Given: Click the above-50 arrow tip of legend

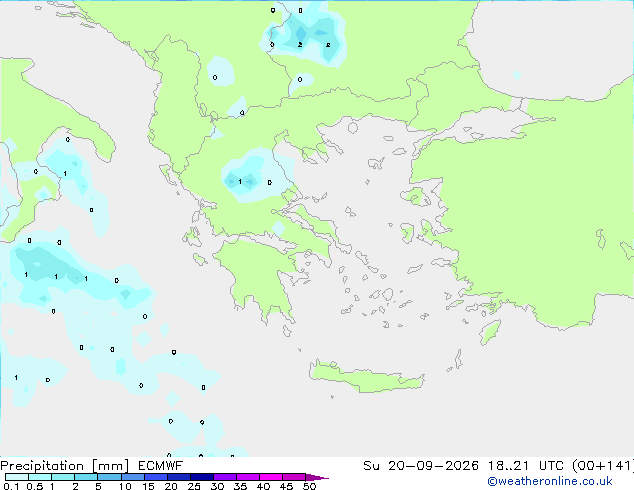Looking at the screenshot, I should (317, 477).
